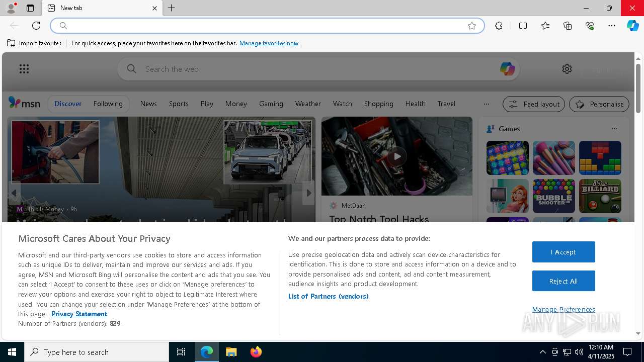644x362 pixels.
Task: Click Import favorites button
Action: coord(34,43)
